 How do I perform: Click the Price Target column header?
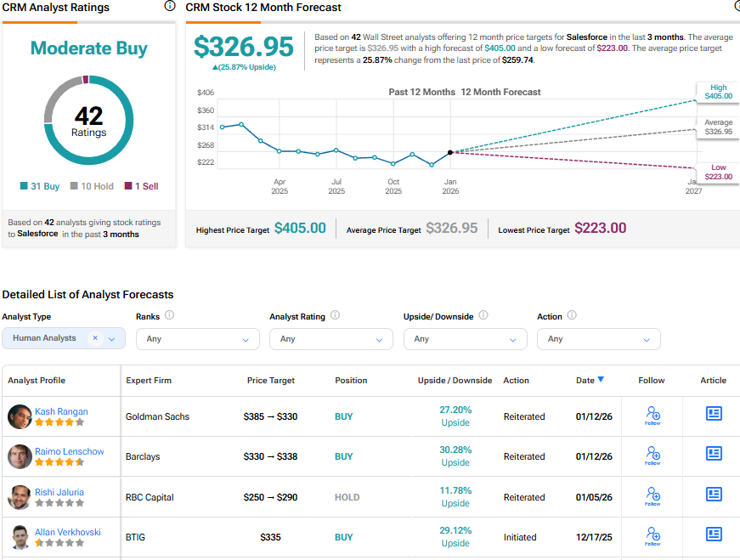[270, 381]
